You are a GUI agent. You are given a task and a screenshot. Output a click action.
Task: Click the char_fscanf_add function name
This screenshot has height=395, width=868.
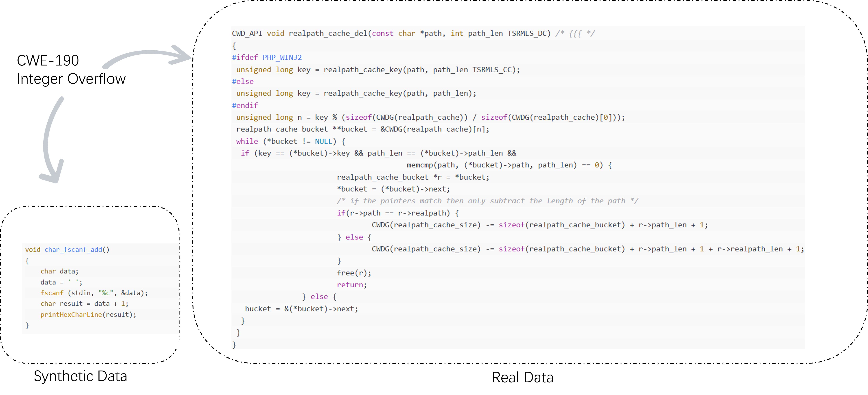73,250
